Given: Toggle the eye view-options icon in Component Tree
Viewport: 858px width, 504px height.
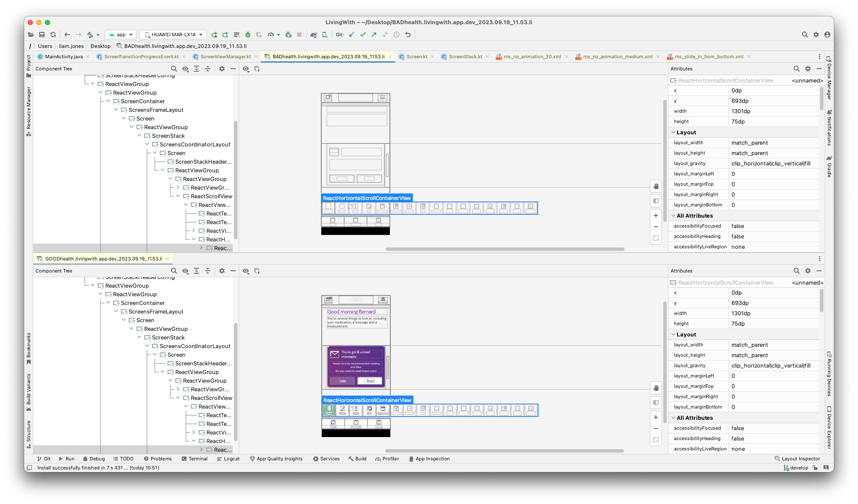Looking at the screenshot, I should click(x=185, y=69).
